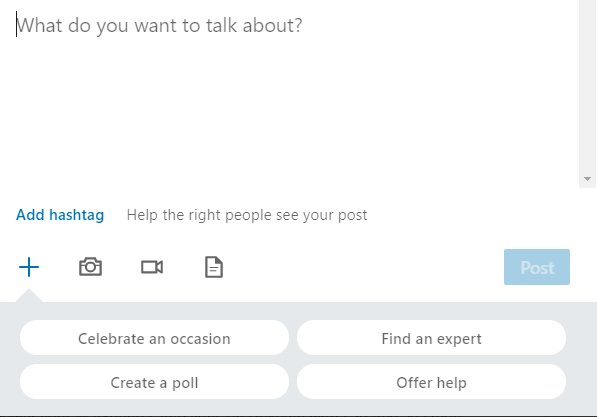Click the gray options panel background between the pills
597x417 pixels.
coord(293,359)
